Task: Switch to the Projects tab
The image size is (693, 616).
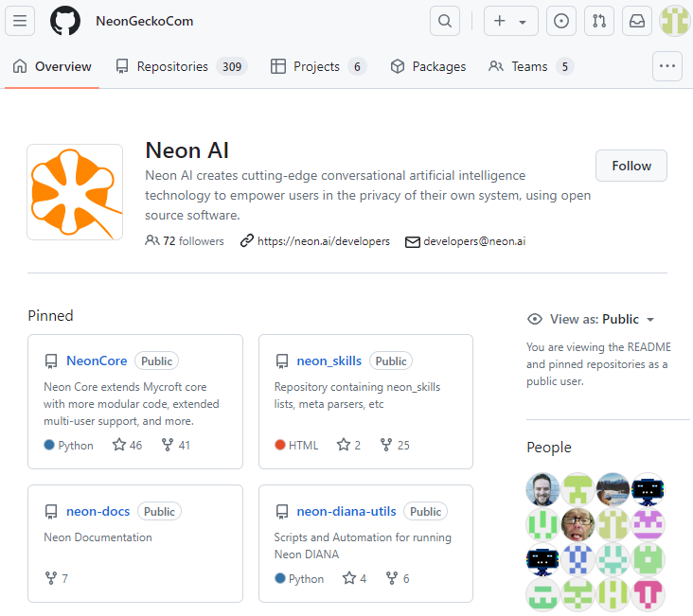Action: pyautogui.click(x=317, y=66)
